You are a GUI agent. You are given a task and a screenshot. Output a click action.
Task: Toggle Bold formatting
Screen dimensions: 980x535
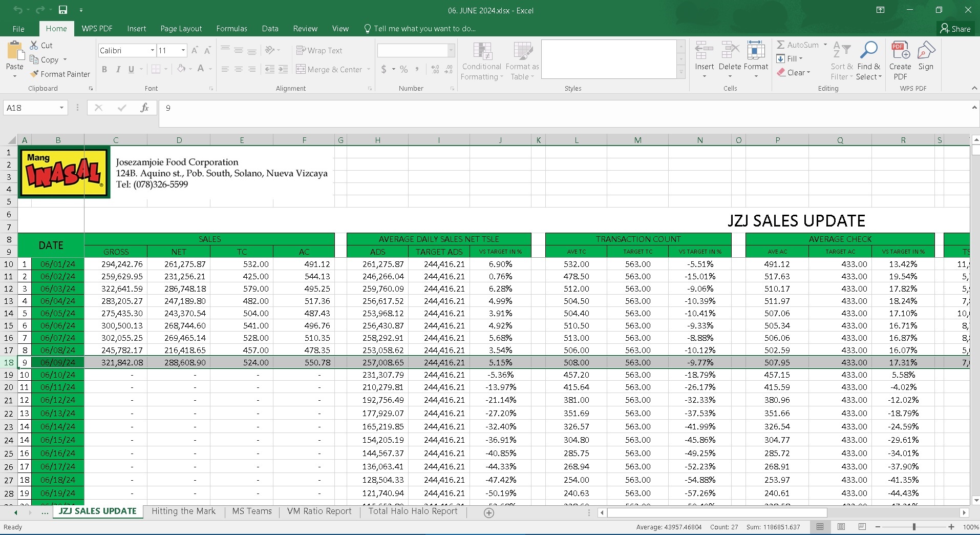[104, 69]
